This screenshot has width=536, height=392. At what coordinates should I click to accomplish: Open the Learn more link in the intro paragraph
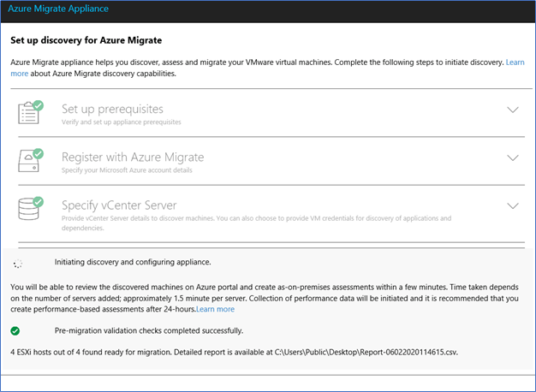[x=515, y=62]
